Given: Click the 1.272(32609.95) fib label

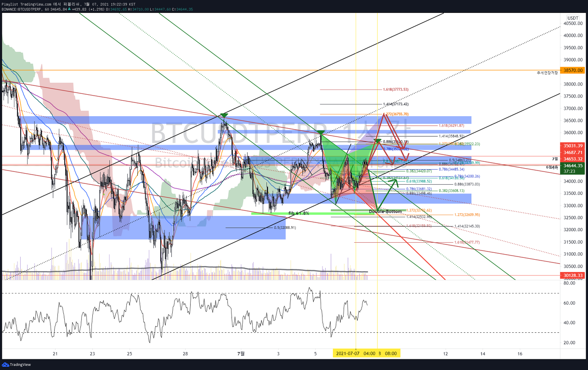Looking at the screenshot, I should coord(467,215).
